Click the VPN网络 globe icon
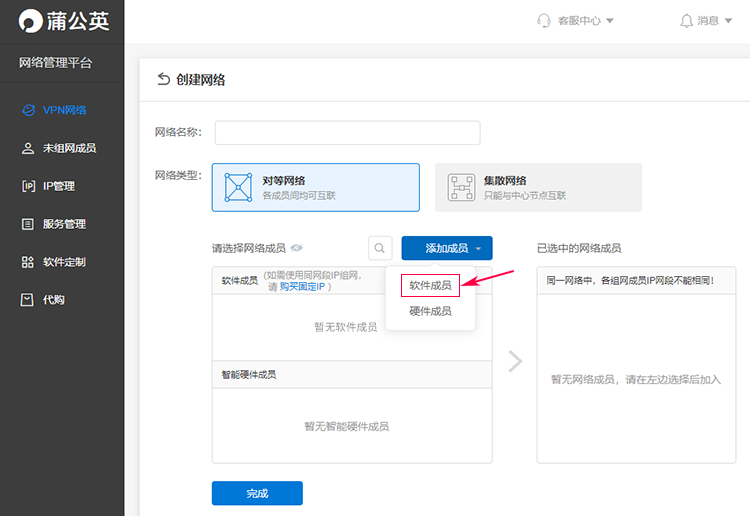The image size is (750, 516). coord(29,110)
